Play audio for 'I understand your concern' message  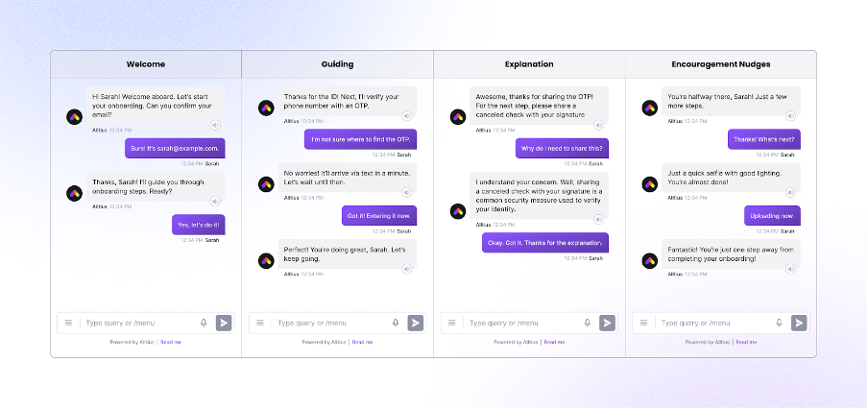(x=598, y=219)
